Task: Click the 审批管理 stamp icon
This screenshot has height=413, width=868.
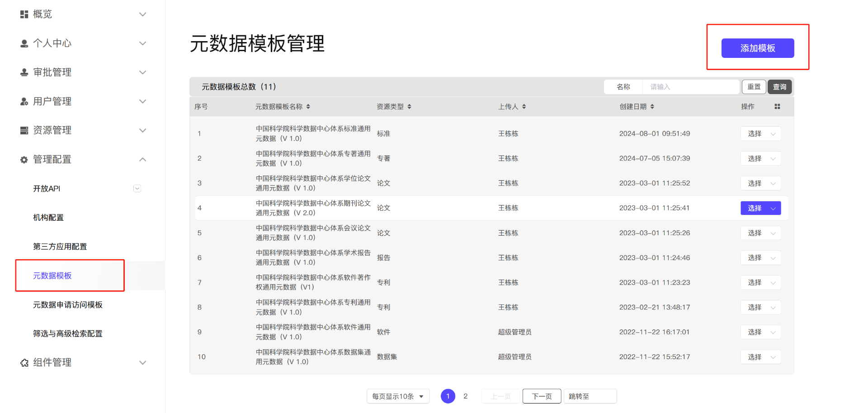Action: [x=24, y=72]
